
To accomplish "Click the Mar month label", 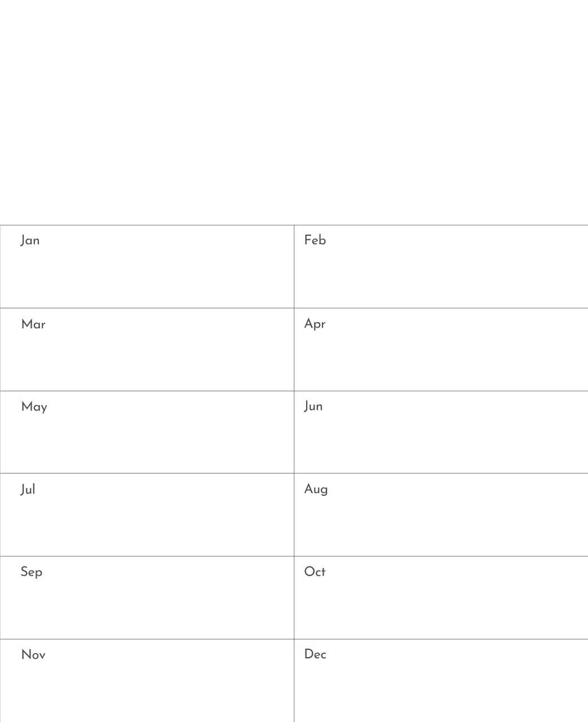I will [33, 324].
